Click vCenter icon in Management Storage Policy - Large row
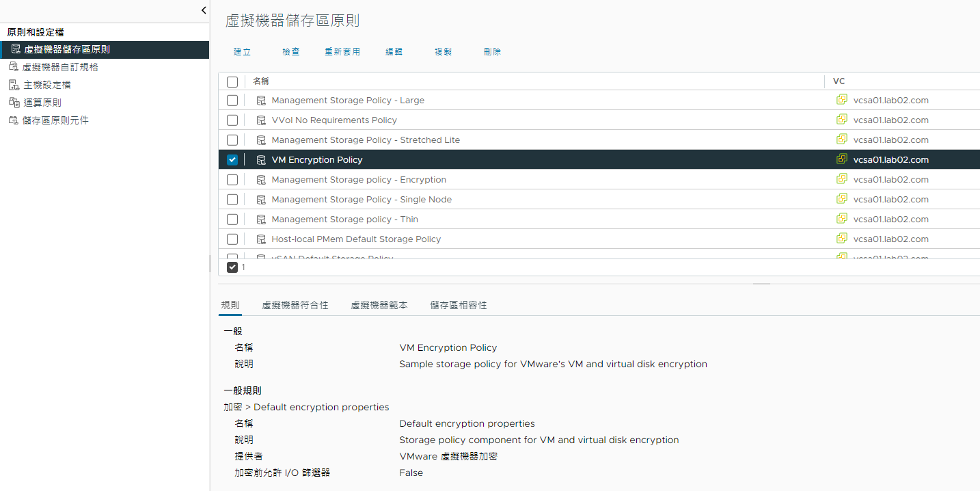This screenshot has width=980, height=491. 842,100
